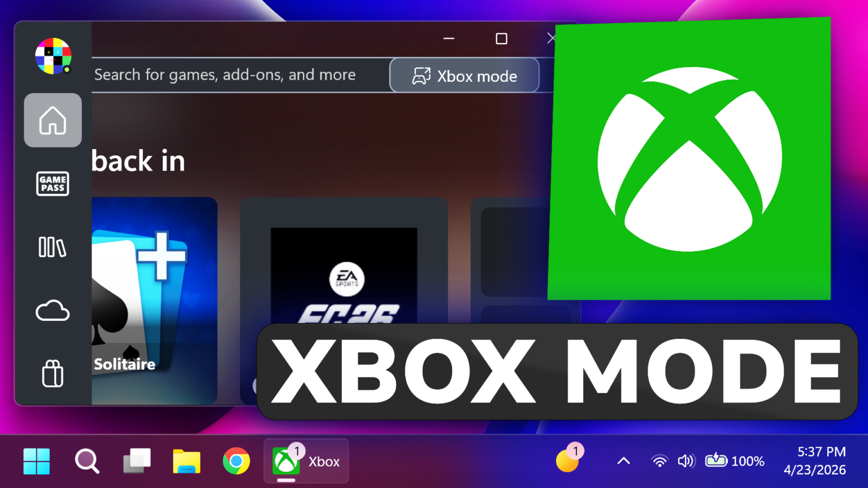Open the Cloud Gaming section
868x488 pixels.
pos(53,310)
